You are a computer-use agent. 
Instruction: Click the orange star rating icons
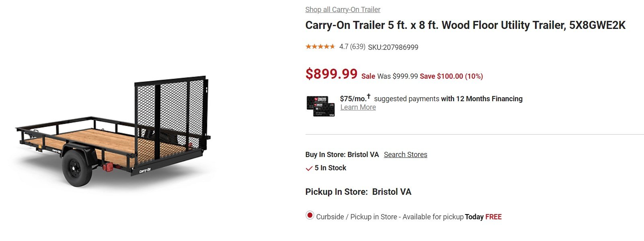[320, 47]
